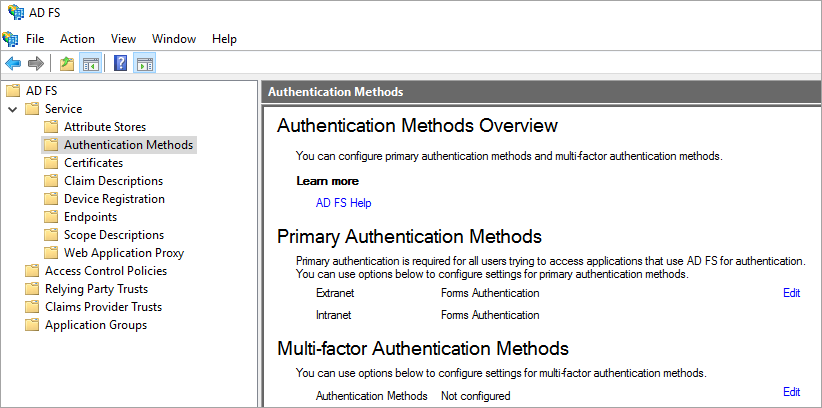Click the Certificates folder icon
Image resolution: width=822 pixels, height=408 pixels.
click(x=51, y=163)
